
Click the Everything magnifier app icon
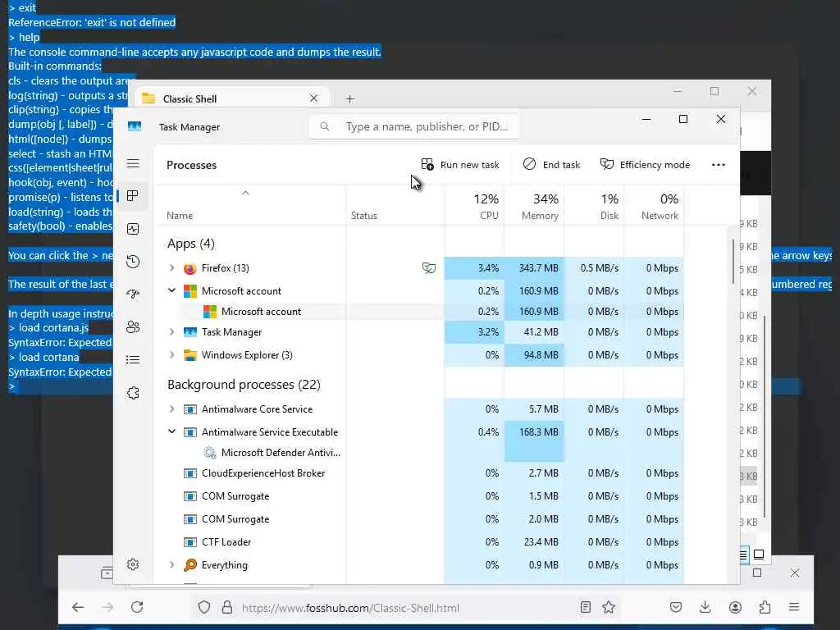pos(189,564)
